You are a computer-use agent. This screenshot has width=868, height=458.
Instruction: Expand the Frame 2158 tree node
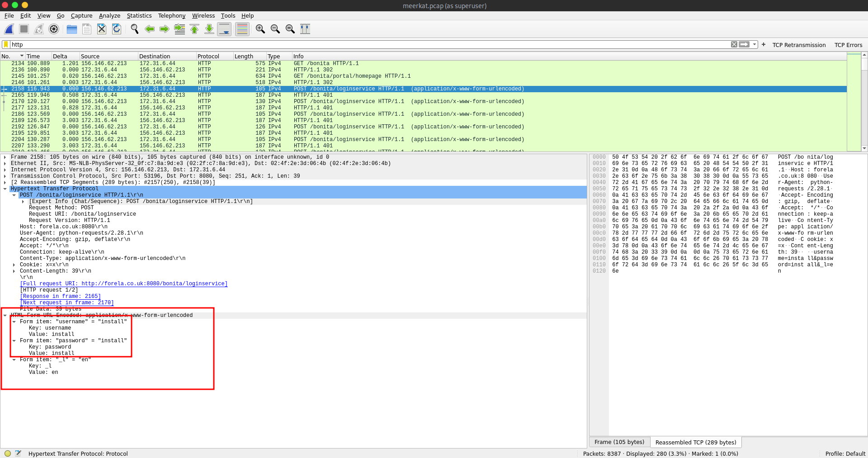[x=5, y=157]
